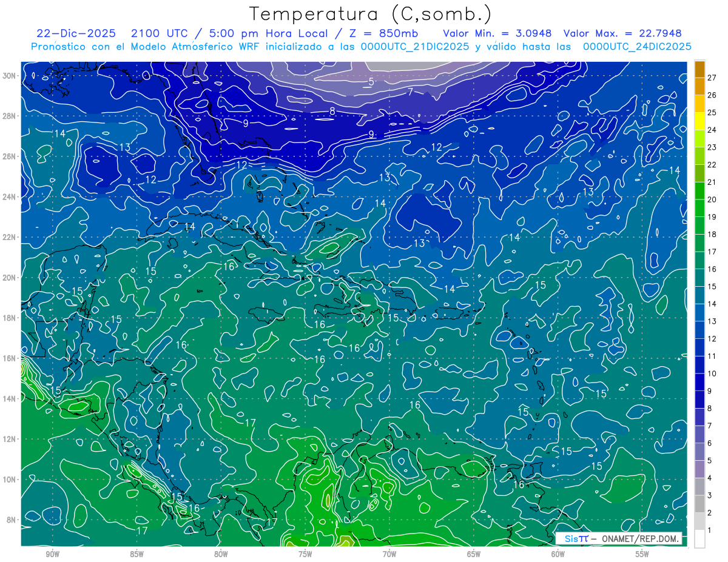Click color scale value "20"

[712, 199]
